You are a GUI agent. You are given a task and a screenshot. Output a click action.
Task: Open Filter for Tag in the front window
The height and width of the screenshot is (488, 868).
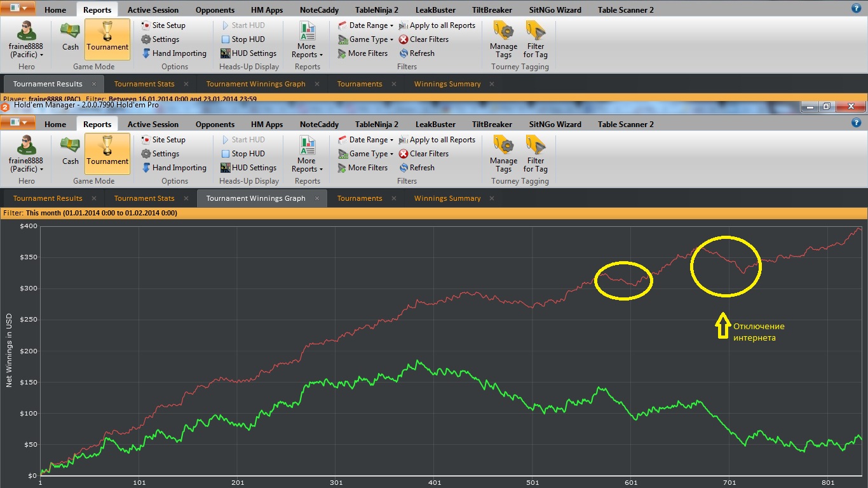(x=536, y=154)
